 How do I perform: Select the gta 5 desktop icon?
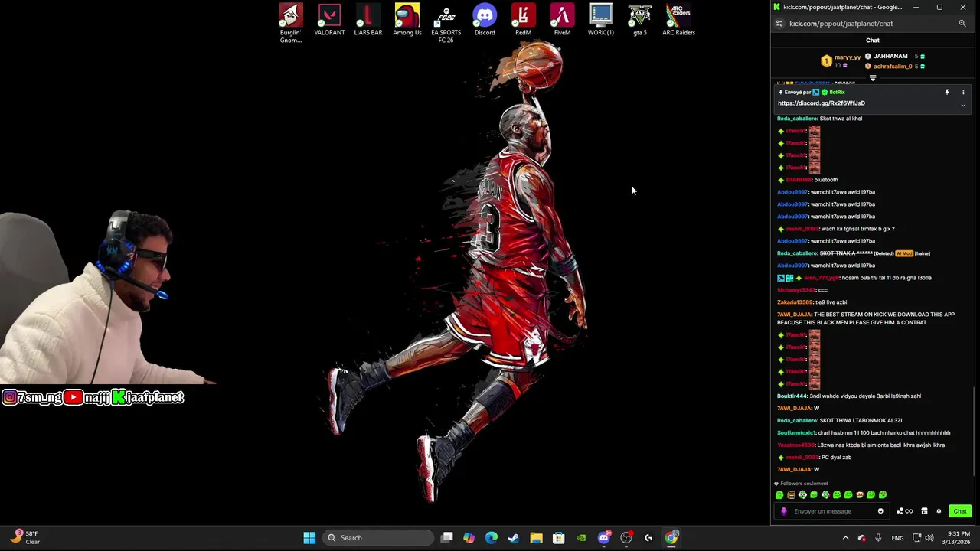pos(640,20)
